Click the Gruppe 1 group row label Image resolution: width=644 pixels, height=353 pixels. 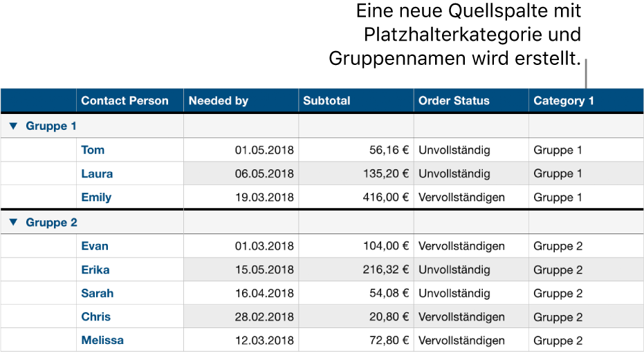click(51, 126)
